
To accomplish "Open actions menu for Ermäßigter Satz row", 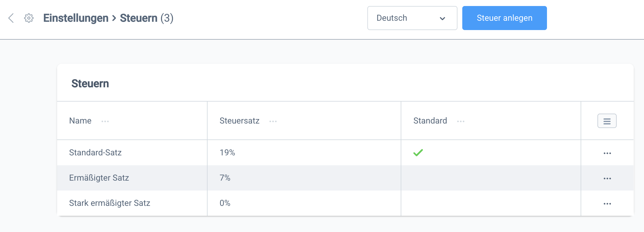I will click(607, 179).
